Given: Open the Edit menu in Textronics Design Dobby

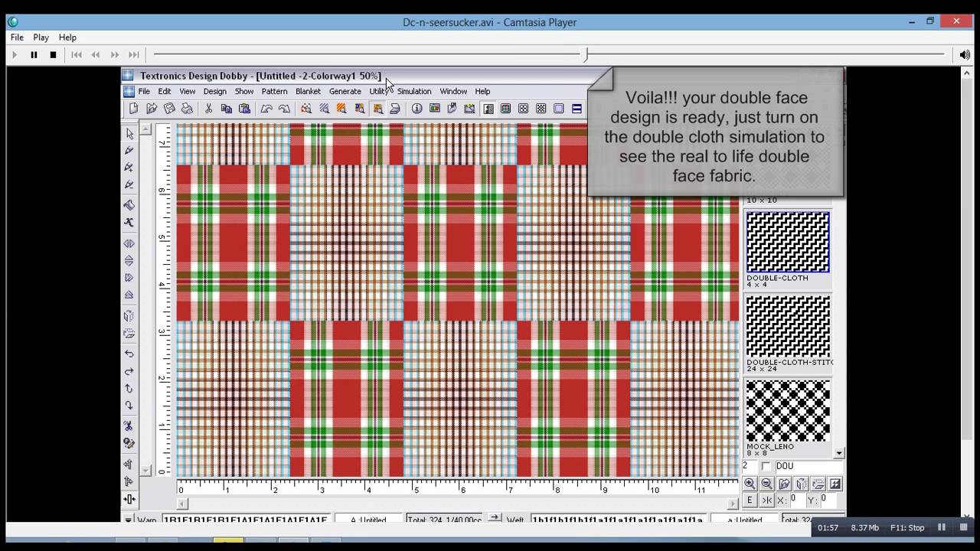Looking at the screenshot, I should (x=165, y=91).
